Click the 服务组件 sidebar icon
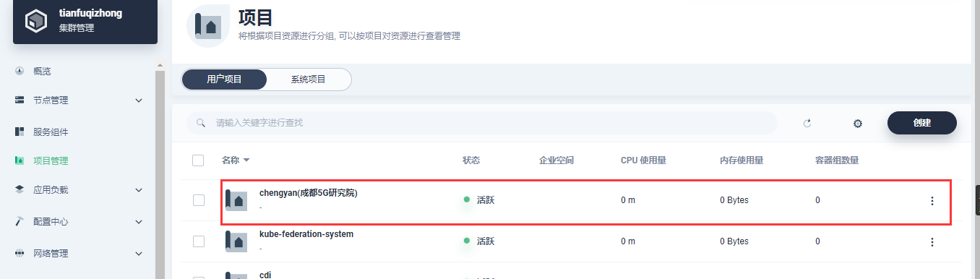 pos(20,132)
